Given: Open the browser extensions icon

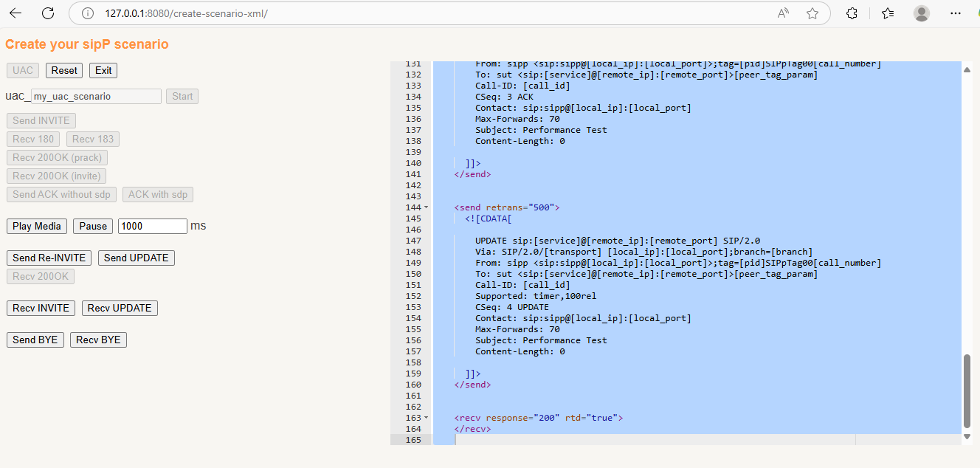Looking at the screenshot, I should click(852, 13).
